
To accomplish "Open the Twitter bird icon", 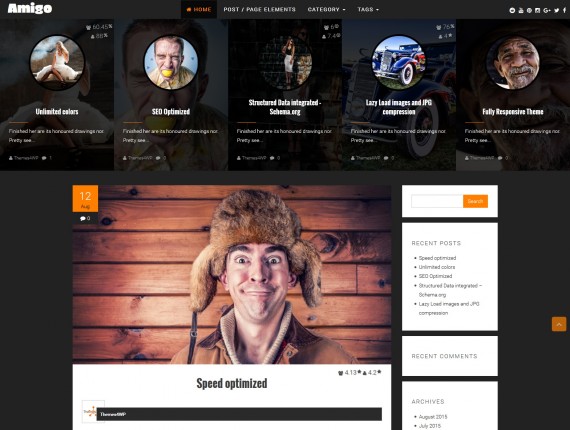I will pos(557,11).
